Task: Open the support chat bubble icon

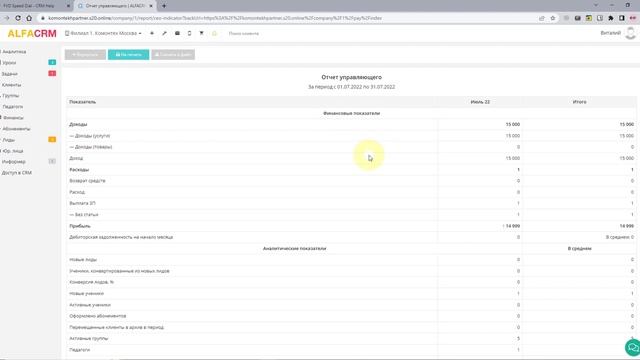Action: point(633,347)
